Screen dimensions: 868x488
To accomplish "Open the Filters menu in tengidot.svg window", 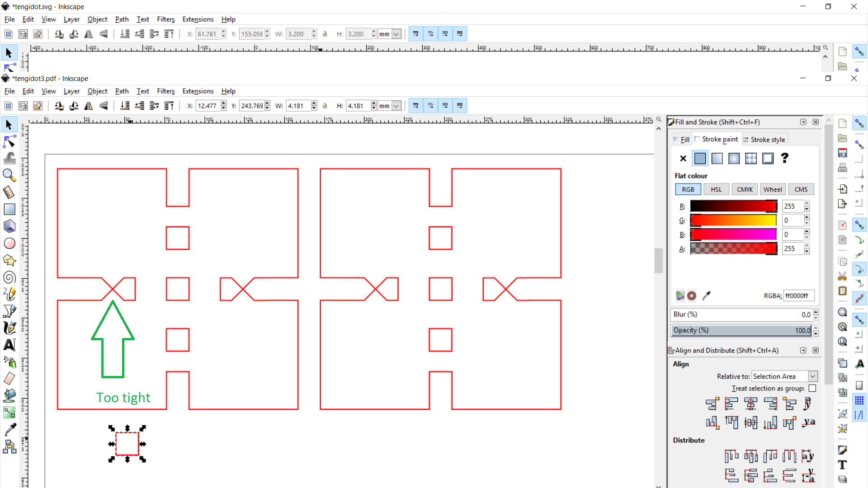I will [165, 19].
